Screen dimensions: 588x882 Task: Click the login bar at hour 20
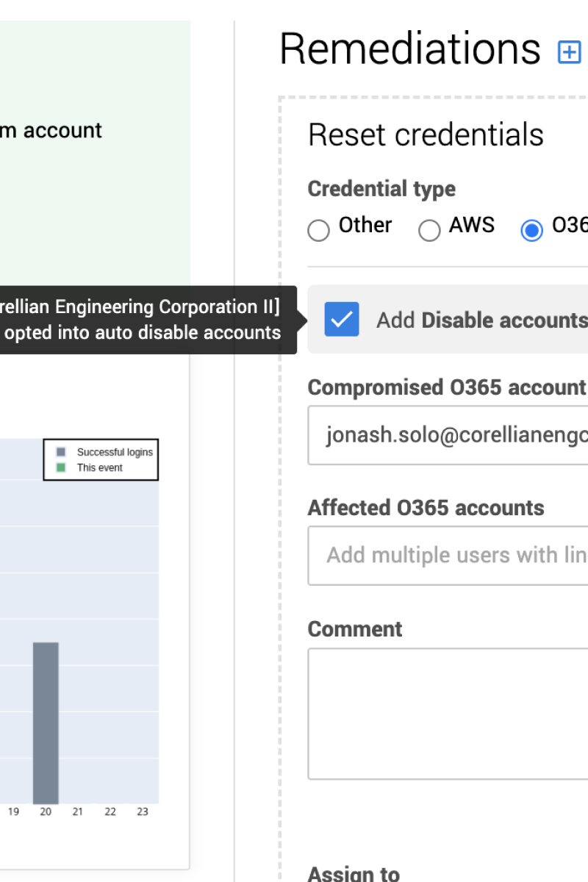click(x=46, y=723)
